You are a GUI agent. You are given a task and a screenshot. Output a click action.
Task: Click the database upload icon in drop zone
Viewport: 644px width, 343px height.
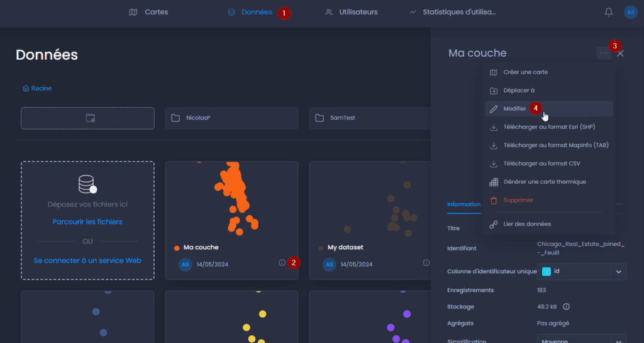tap(87, 184)
